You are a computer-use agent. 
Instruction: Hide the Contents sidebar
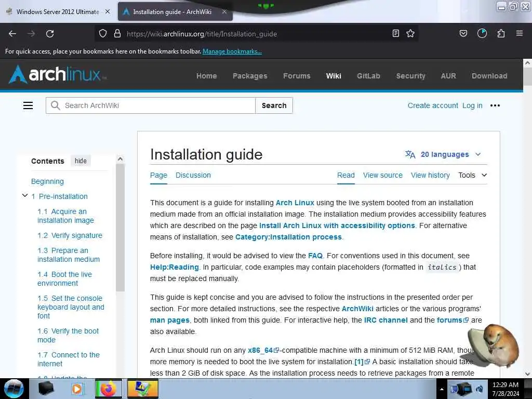coord(81,161)
